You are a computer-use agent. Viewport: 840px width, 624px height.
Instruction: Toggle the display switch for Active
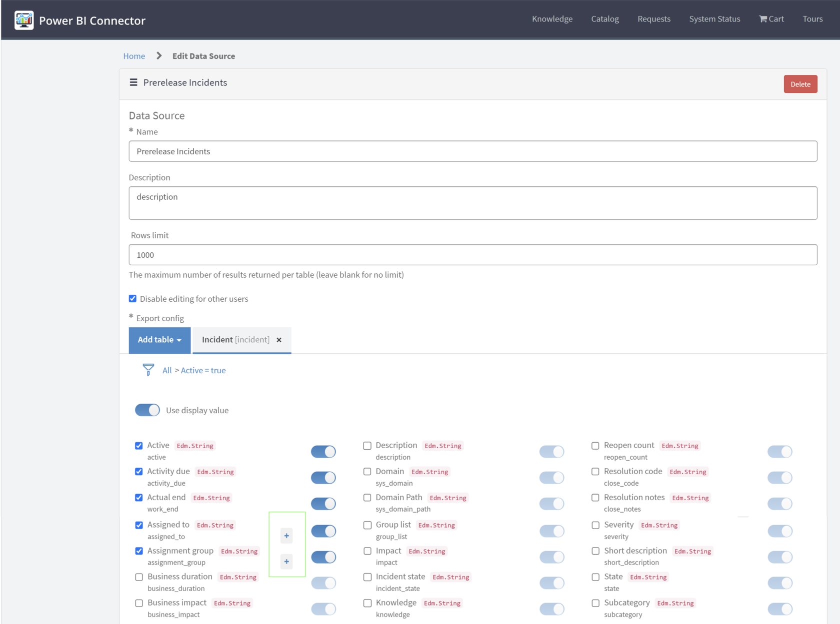point(323,452)
